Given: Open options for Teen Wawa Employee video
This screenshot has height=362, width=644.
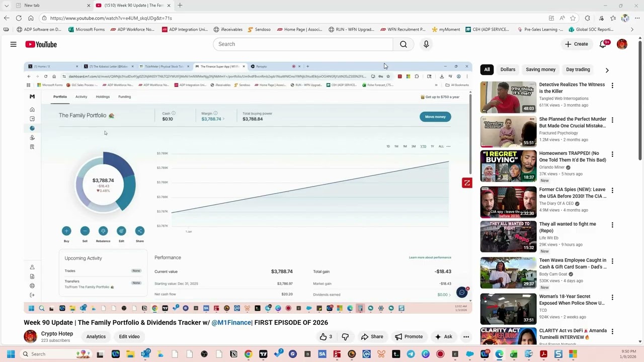Looking at the screenshot, I should click(x=612, y=261).
